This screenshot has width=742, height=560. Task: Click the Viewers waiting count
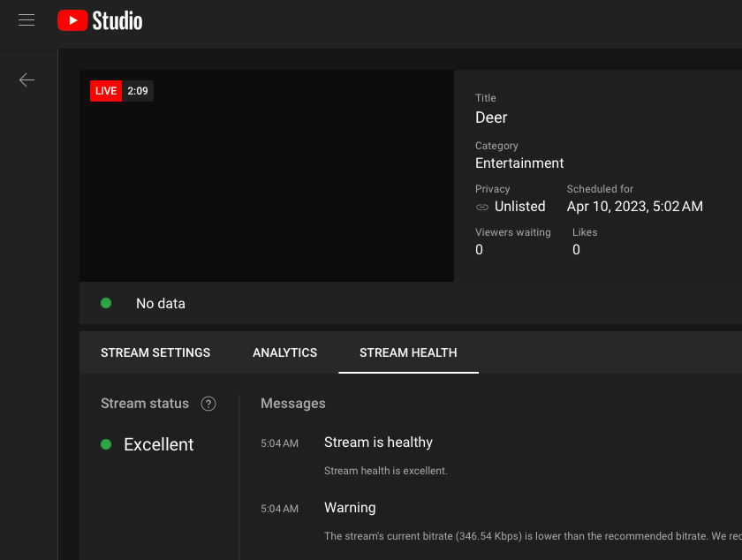click(479, 249)
